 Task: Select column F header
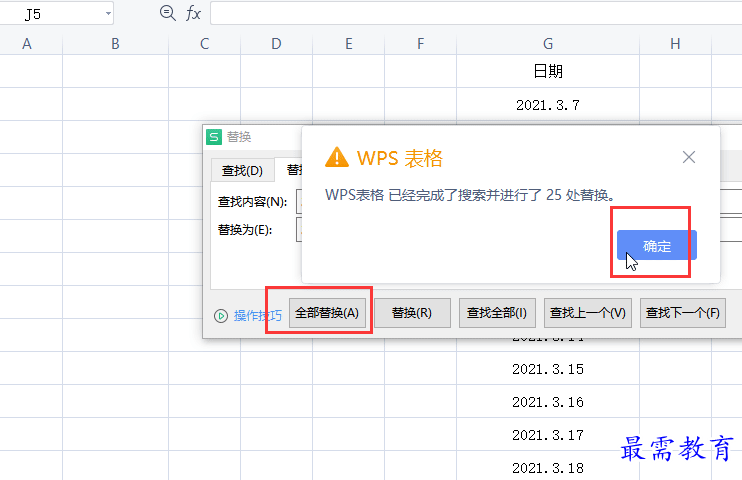pos(421,44)
